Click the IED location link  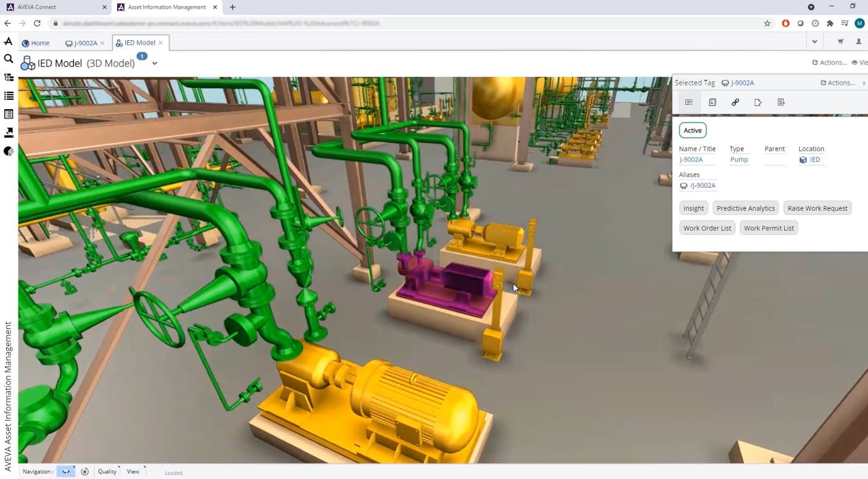tap(815, 160)
